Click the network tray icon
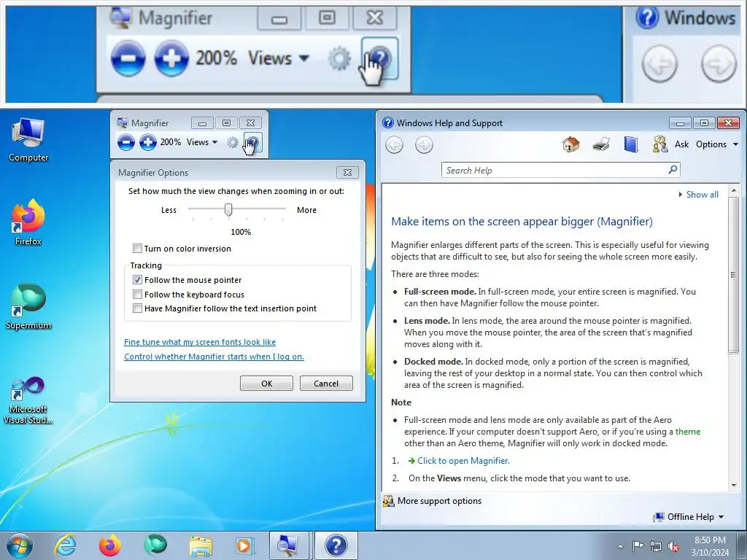Image resolution: width=747 pixels, height=560 pixels. pyautogui.click(x=656, y=546)
